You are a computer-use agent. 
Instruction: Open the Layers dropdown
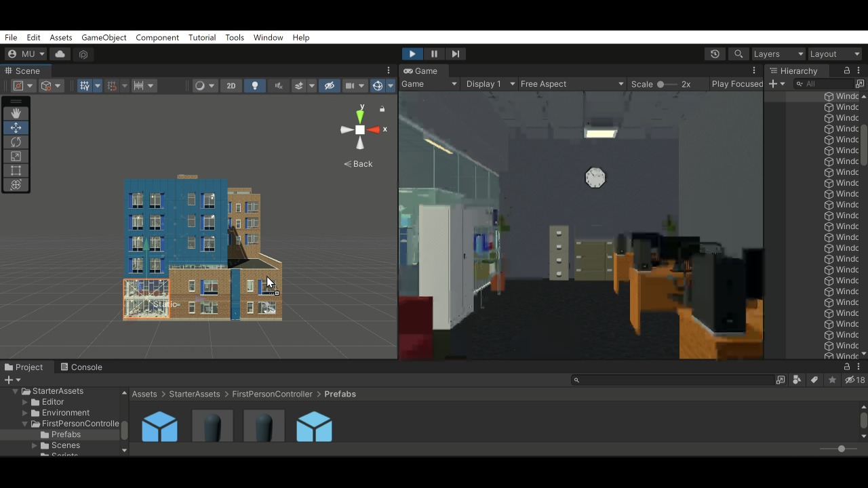tap(778, 54)
